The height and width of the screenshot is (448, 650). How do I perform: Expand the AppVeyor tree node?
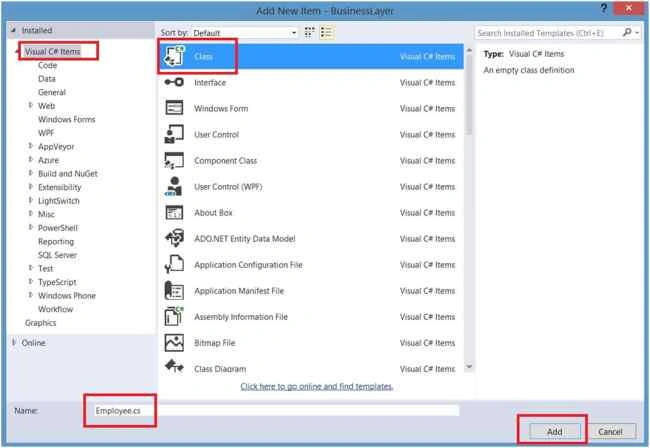[x=31, y=146]
